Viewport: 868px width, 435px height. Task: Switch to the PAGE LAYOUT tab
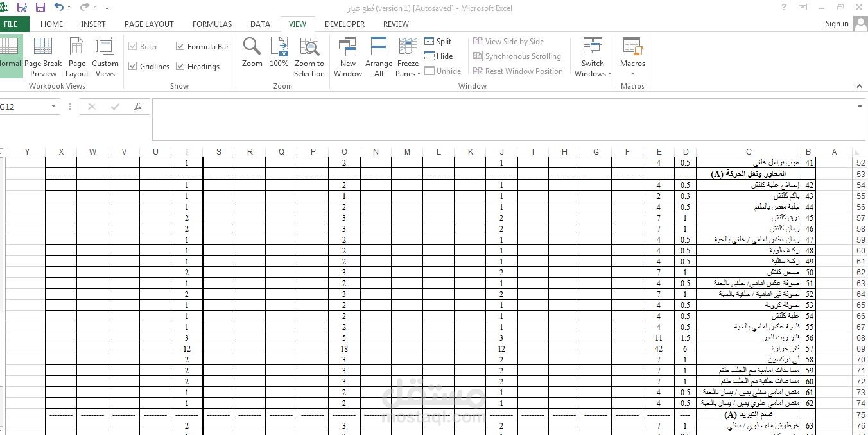point(149,24)
